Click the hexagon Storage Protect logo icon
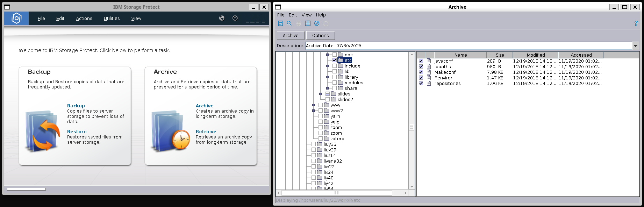This screenshot has width=644, height=207. [16, 18]
